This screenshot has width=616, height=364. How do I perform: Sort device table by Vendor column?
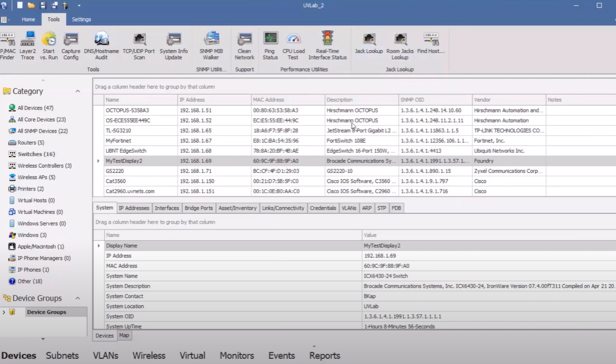[x=509, y=100]
